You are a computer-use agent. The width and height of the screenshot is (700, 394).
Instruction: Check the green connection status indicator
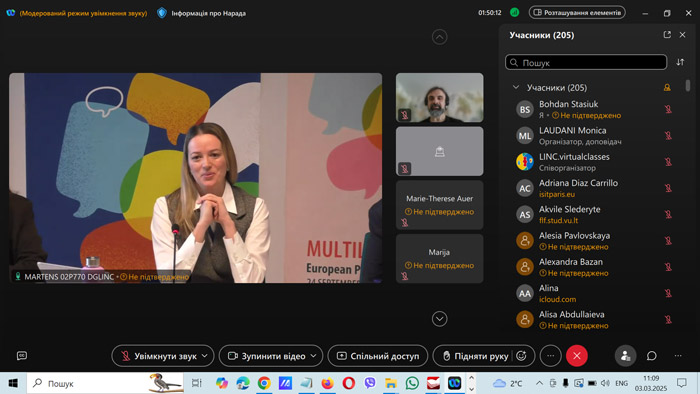(515, 12)
